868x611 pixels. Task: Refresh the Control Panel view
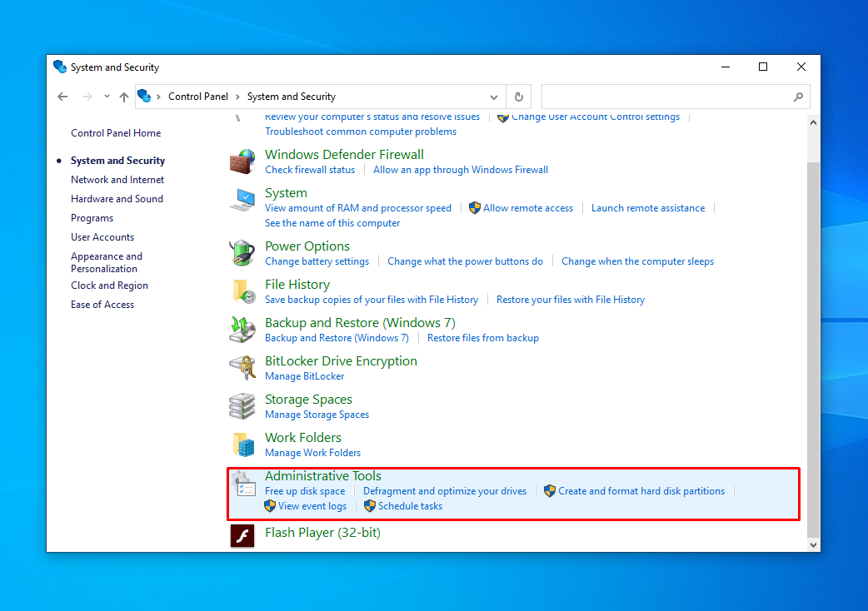point(519,97)
